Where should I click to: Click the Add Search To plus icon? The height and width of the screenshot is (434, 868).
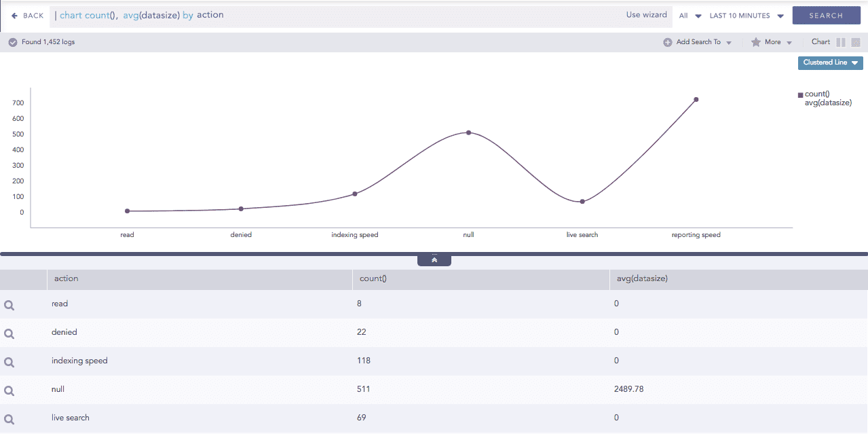668,41
